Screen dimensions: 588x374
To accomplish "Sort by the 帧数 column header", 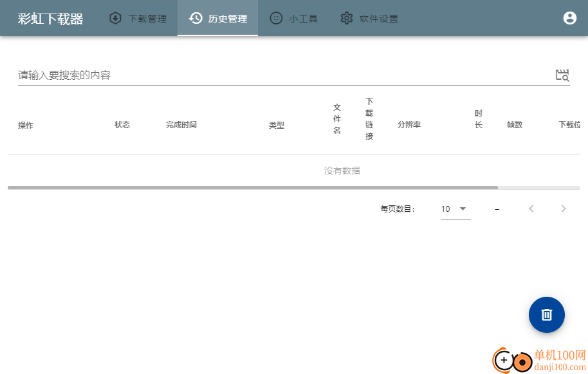I will point(515,124).
